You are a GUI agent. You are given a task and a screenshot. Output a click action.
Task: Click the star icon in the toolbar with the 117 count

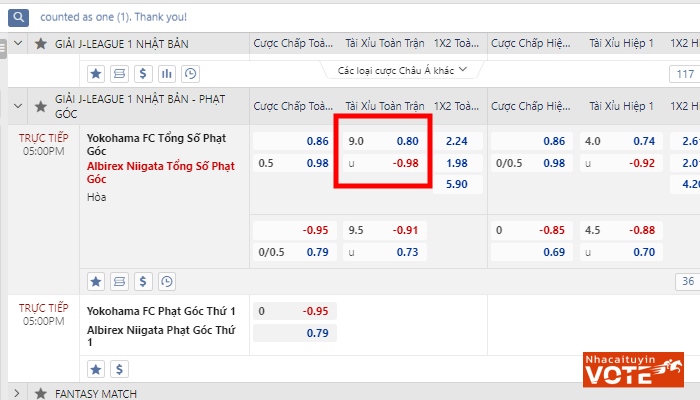(96, 74)
